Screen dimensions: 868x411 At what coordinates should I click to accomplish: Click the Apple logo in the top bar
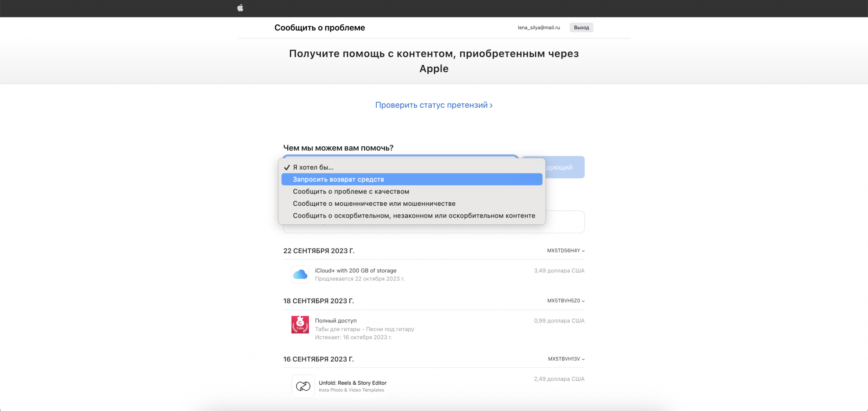coord(240,8)
